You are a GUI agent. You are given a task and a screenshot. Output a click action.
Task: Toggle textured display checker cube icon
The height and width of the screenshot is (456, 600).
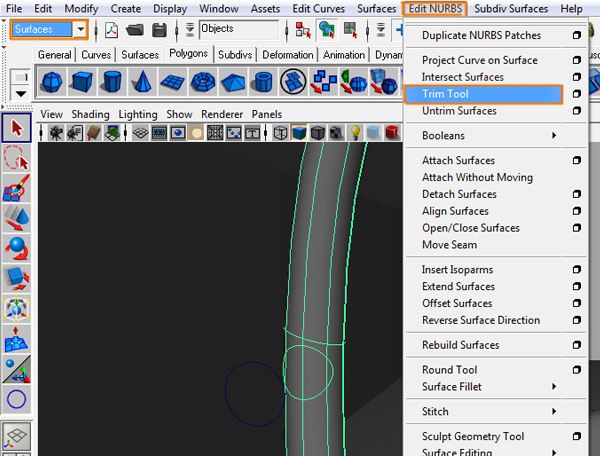point(336,133)
